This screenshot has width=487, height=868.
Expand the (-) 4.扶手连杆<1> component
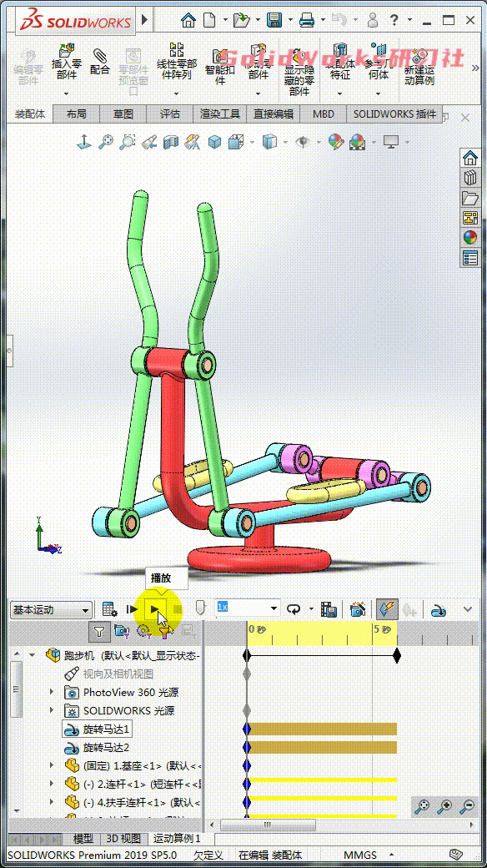click(x=53, y=801)
